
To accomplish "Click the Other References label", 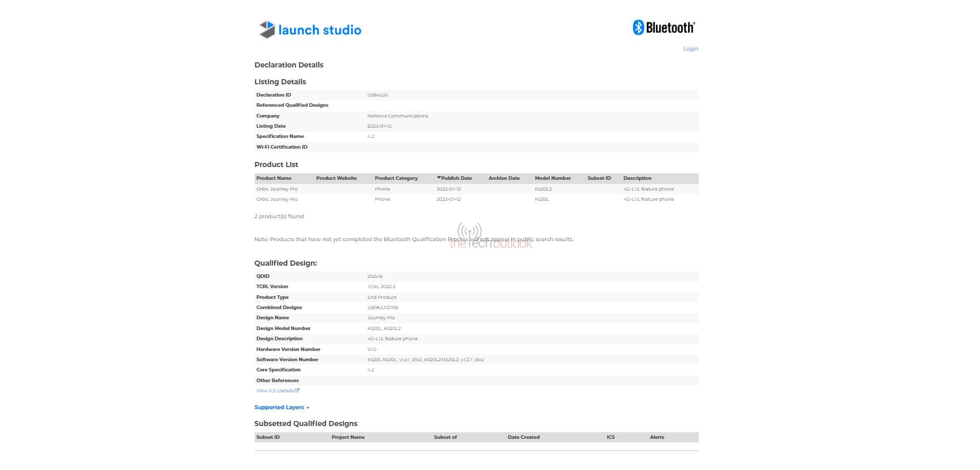I will (277, 381).
